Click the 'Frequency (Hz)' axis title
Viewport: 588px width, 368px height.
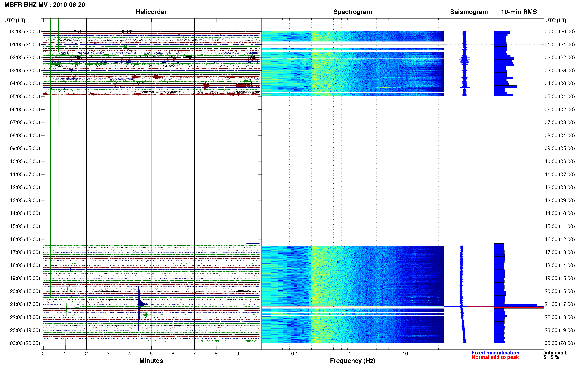tap(352, 361)
